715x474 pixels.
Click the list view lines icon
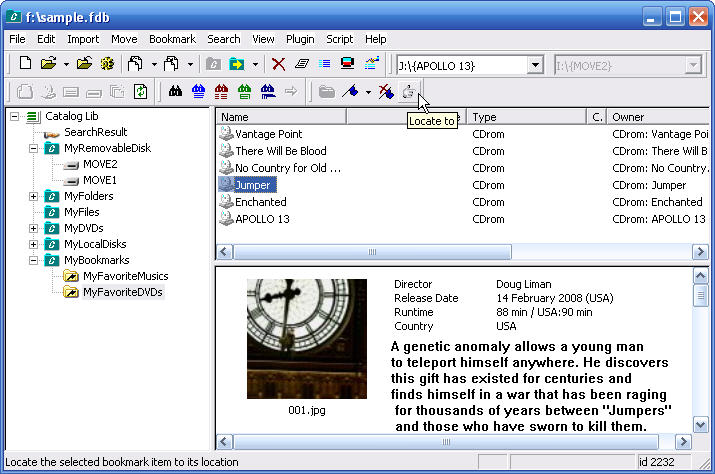coord(324,64)
